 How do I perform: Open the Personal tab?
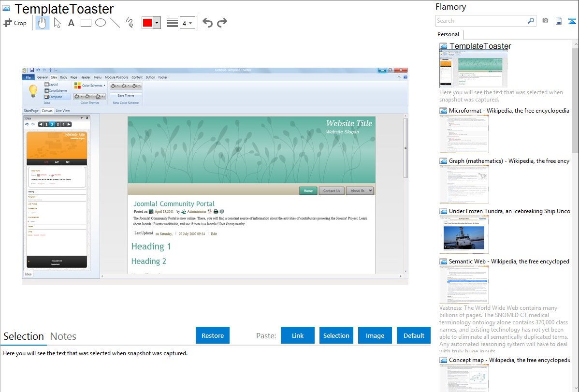coord(448,34)
